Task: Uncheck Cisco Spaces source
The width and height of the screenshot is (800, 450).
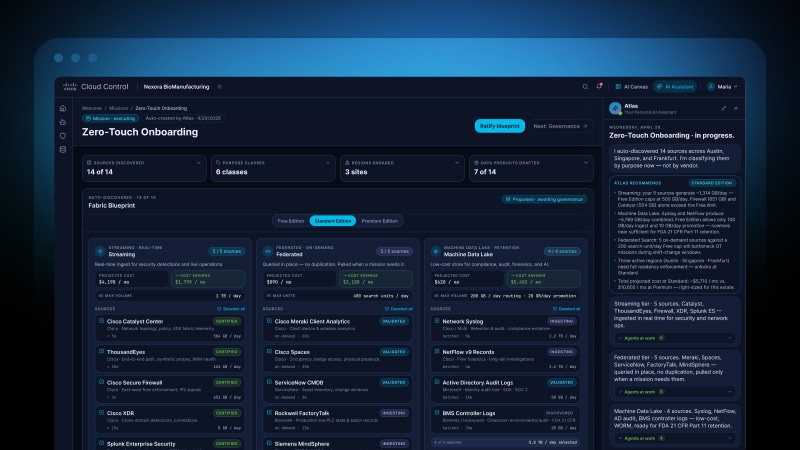Action: (269, 352)
